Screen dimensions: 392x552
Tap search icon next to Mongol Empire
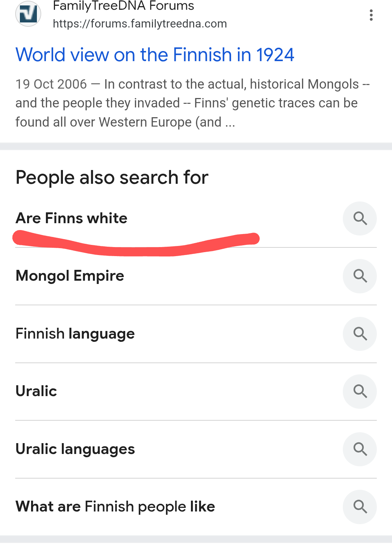pos(360,276)
